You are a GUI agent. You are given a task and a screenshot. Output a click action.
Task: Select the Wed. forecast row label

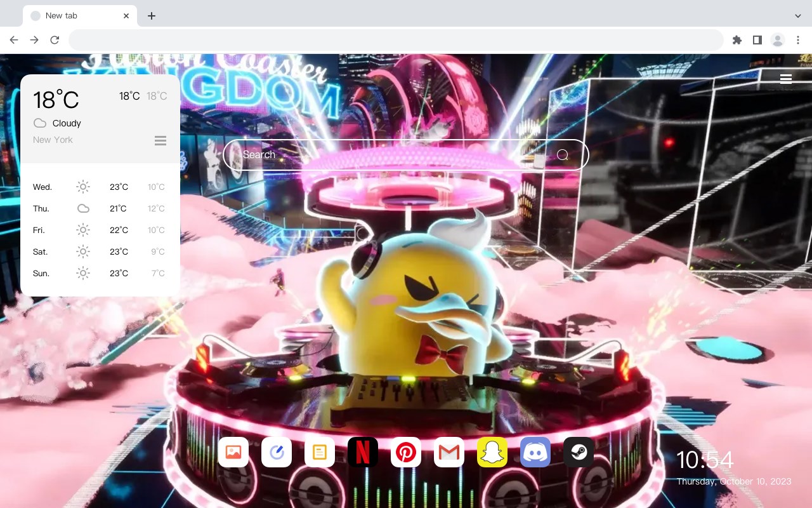(43, 187)
